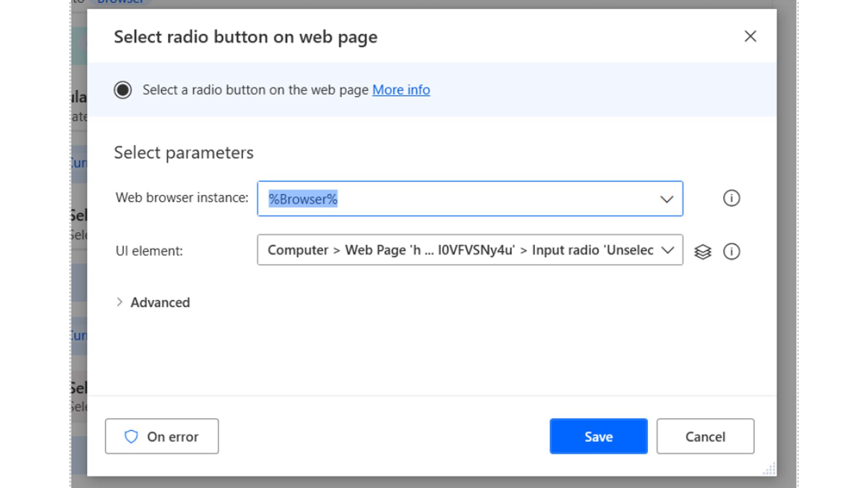This screenshot has width=868, height=488.
Task: Expand the Advanced section chevron
Action: [119, 302]
